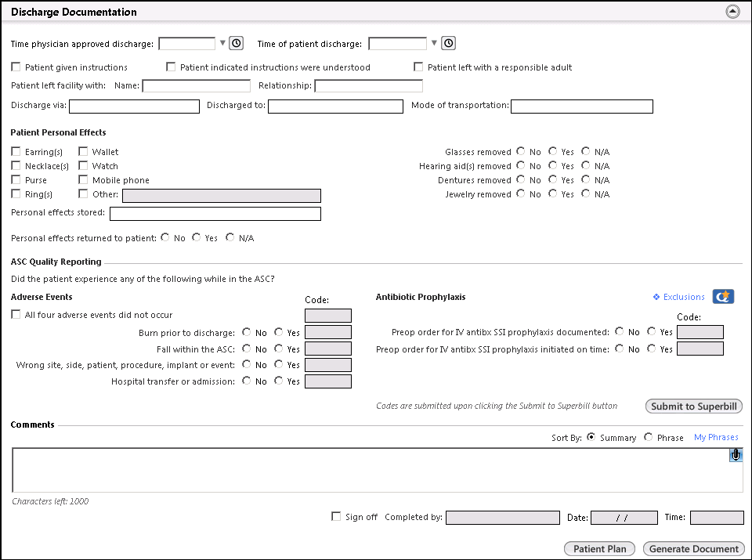Click the sign off Time field

[x=717, y=518]
